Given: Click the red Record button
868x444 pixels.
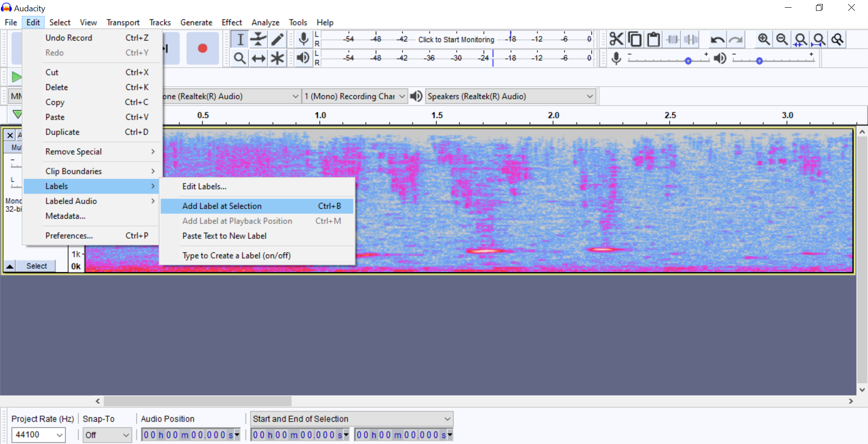Looking at the screenshot, I should coord(203,48).
